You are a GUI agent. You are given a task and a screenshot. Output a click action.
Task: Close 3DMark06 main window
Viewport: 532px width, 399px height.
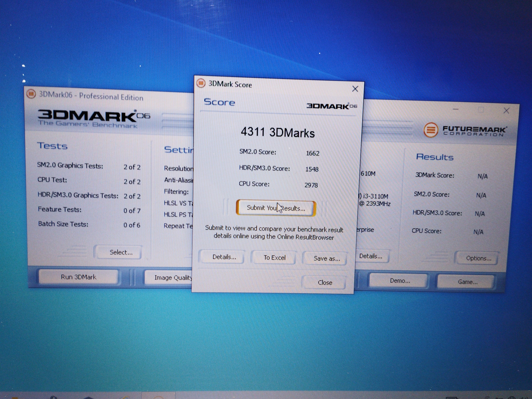(506, 111)
